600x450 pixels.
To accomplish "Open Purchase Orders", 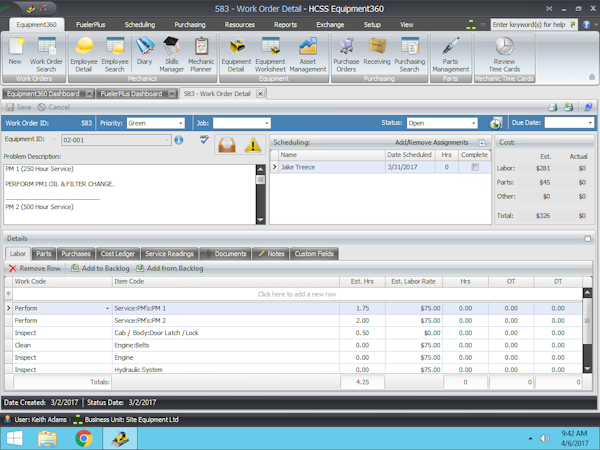I will 346,55.
